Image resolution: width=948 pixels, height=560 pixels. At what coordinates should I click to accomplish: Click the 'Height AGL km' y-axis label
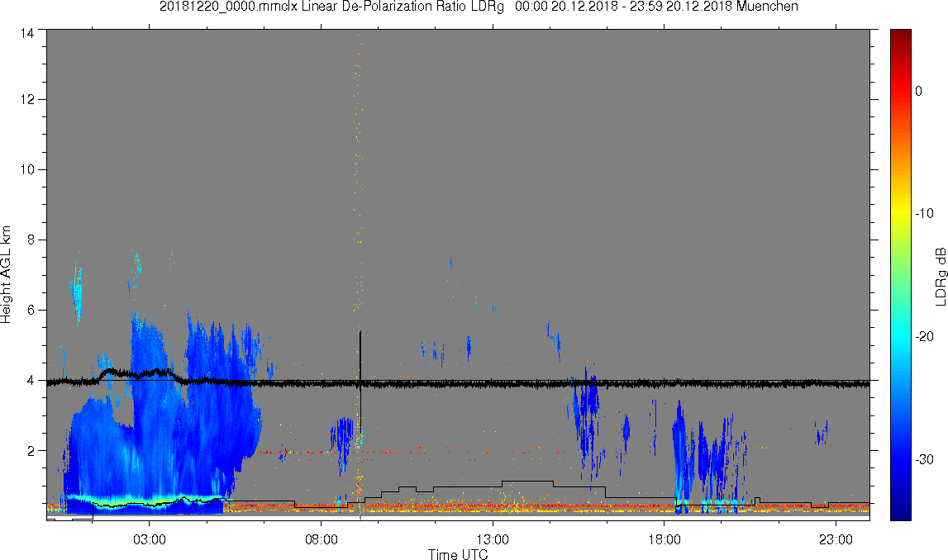[7, 275]
